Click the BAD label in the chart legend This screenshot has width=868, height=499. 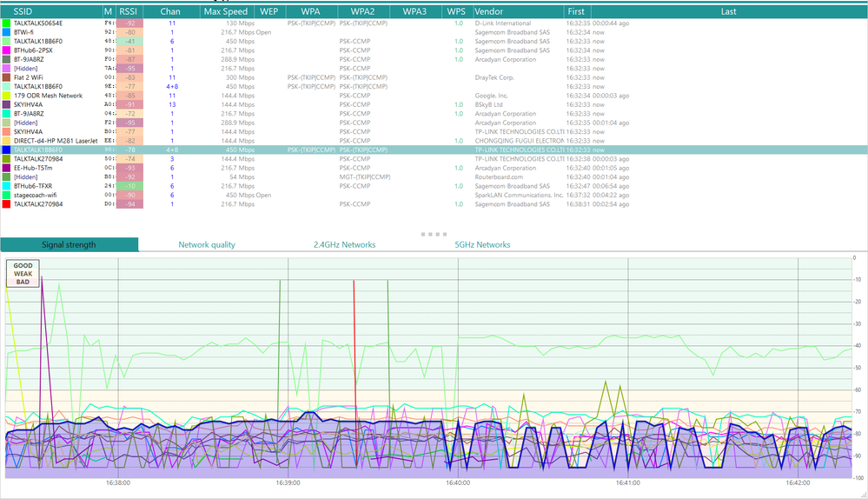[x=23, y=282]
